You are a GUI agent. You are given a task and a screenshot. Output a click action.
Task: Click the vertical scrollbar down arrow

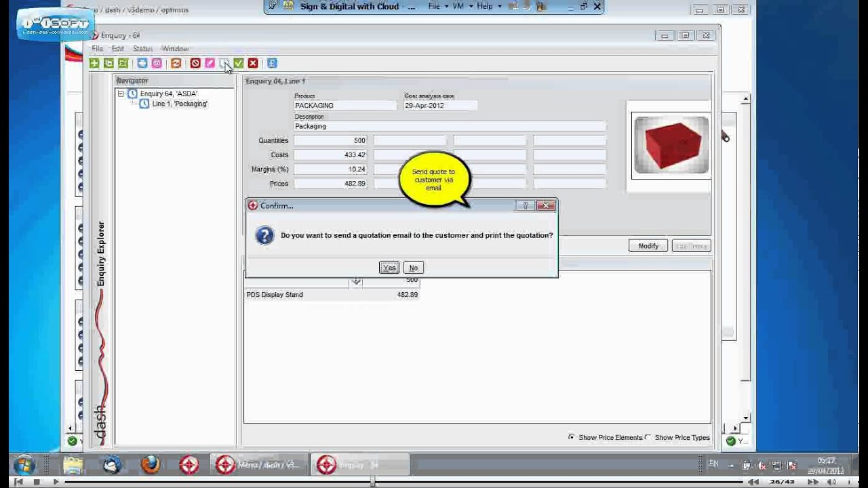[746, 418]
